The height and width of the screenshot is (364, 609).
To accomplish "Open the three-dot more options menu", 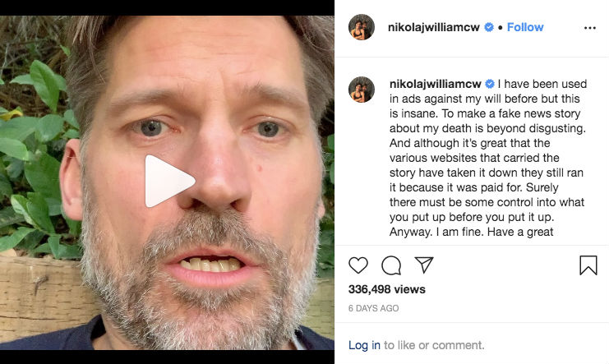I will click(589, 27).
